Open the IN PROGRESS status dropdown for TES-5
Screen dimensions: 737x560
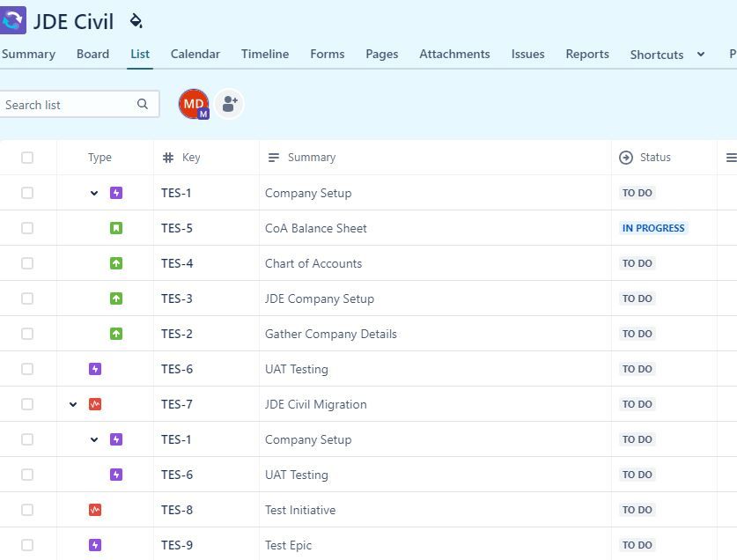653,228
